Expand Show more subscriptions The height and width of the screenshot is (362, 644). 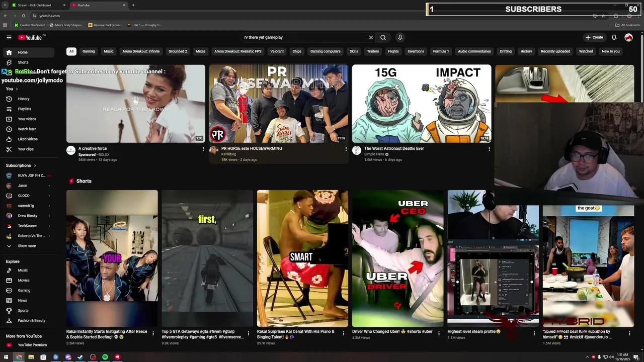(x=28, y=246)
